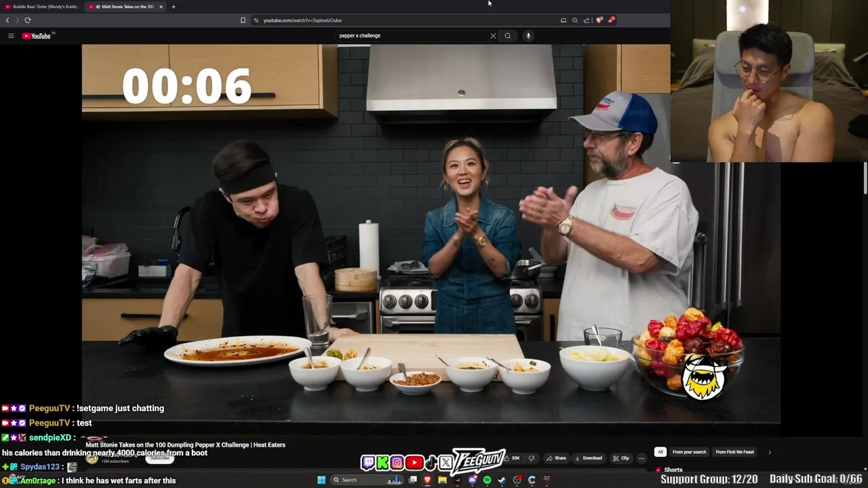Image resolution: width=868 pixels, height=488 pixels.
Task: Create a clip with the Clip button
Action: point(621,458)
